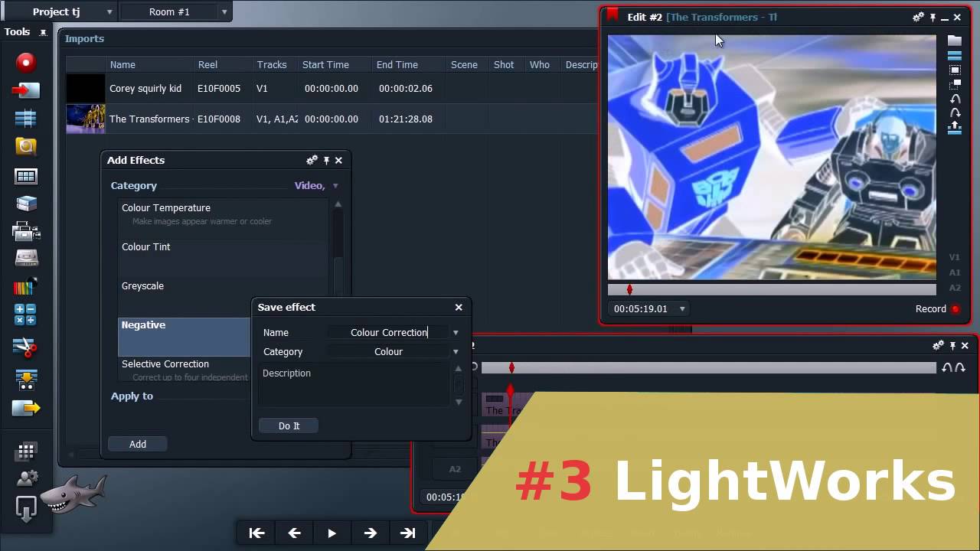Viewport: 980px width, 551px height.
Task: Toggle the A2 track button in the timeline
Action: pyautogui.click(x=455, y=469)
